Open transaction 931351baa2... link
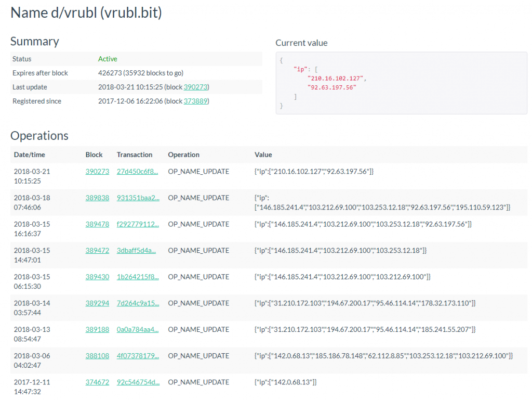This screenshot has width=532, height=400. pos(138,198)
